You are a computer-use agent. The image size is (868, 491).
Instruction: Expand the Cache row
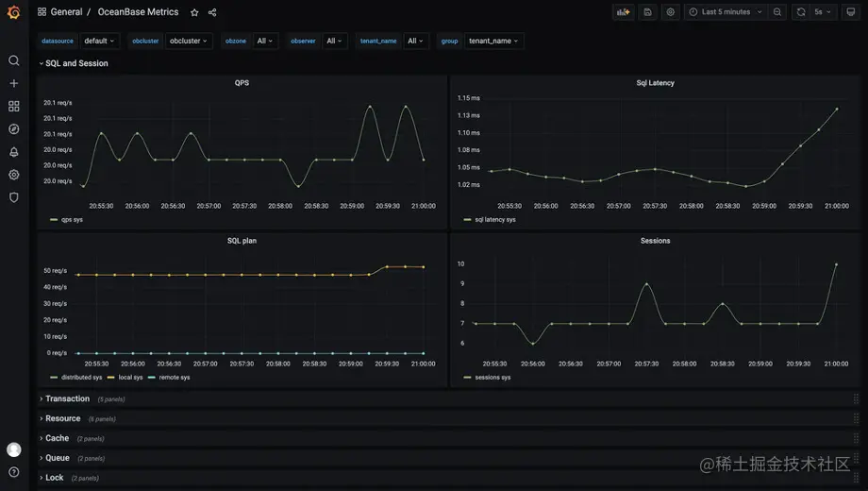tap(55, 438)
